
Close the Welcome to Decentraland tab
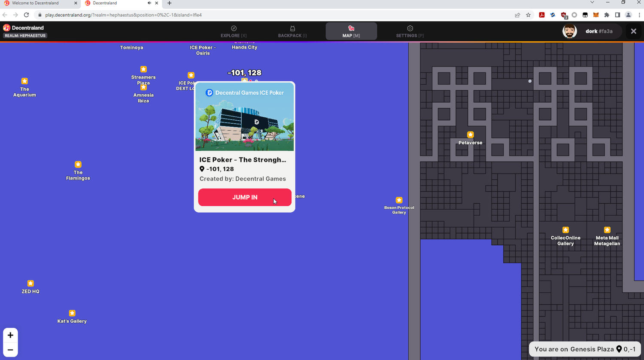click(x=76, y=3)
